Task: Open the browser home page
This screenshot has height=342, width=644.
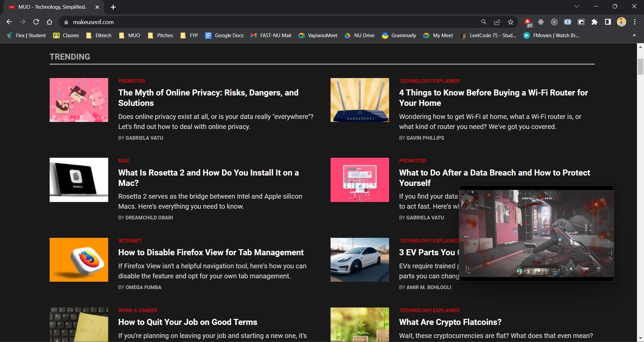Action: point(50,22)
